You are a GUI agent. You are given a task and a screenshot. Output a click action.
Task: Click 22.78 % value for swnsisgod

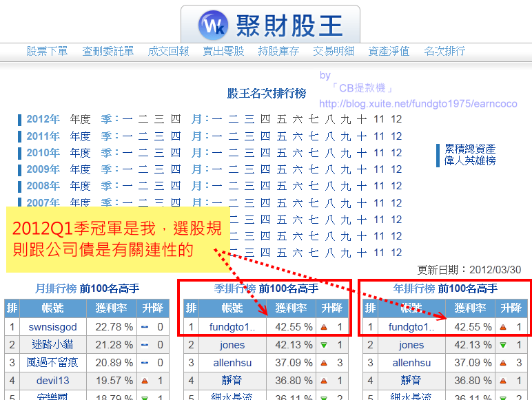click(x=114, y=327)
